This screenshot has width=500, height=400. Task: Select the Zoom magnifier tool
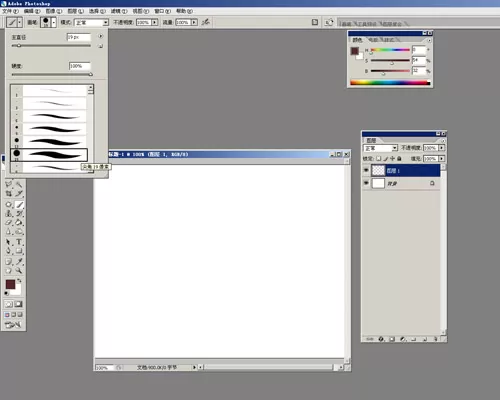[x=19, y=271]
